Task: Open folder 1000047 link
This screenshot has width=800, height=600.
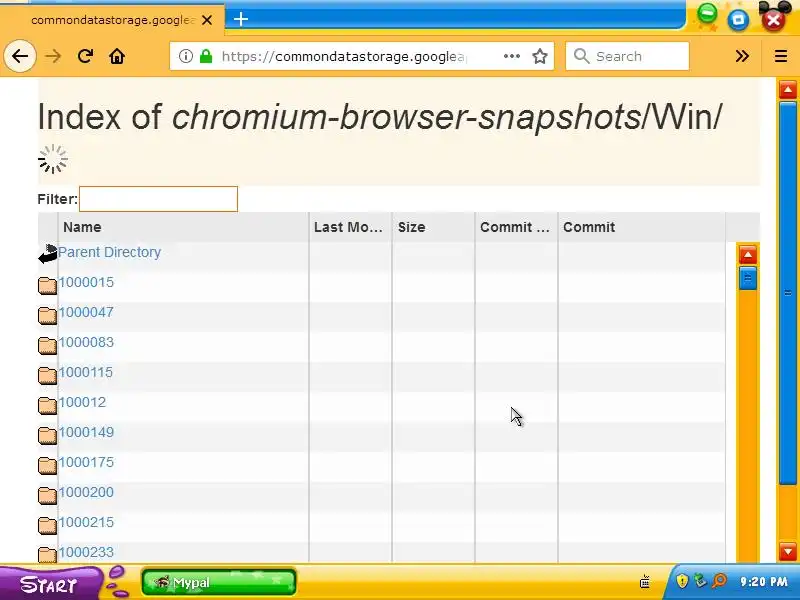Action: tap(86, 312)
